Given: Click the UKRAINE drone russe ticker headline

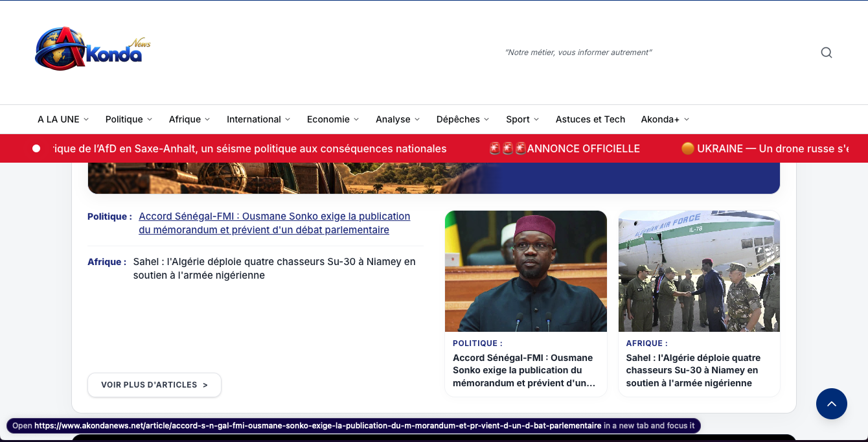Looking at the screenshot, I should (x=765, y=148).
